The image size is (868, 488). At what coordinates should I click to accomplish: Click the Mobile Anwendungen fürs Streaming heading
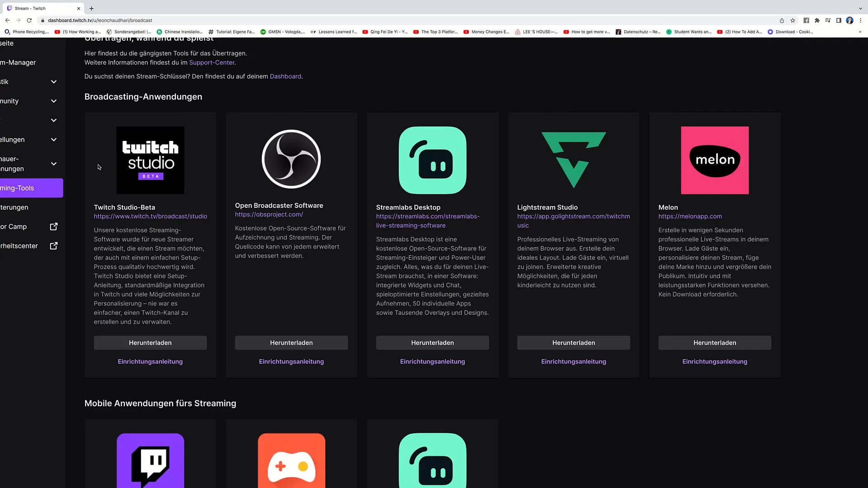click(160, 403)
